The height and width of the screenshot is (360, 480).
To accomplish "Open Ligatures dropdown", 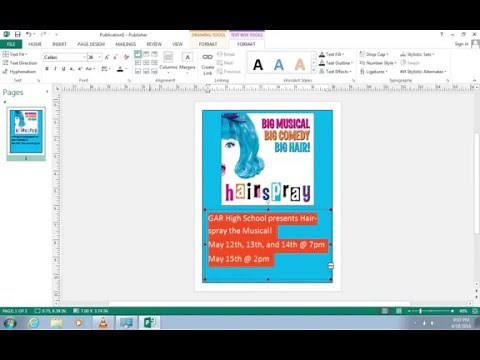I will coord(373,71).
